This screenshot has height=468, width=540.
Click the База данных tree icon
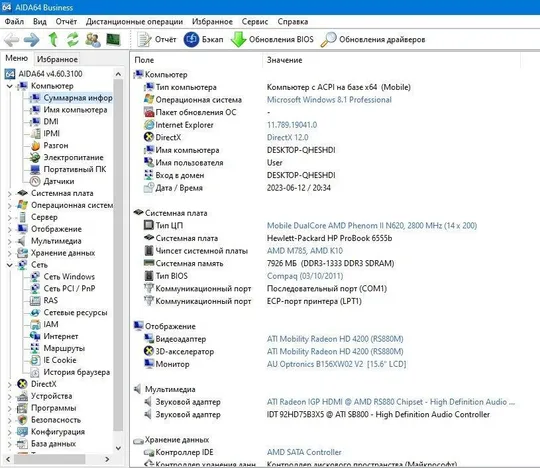tap(22, 444)
